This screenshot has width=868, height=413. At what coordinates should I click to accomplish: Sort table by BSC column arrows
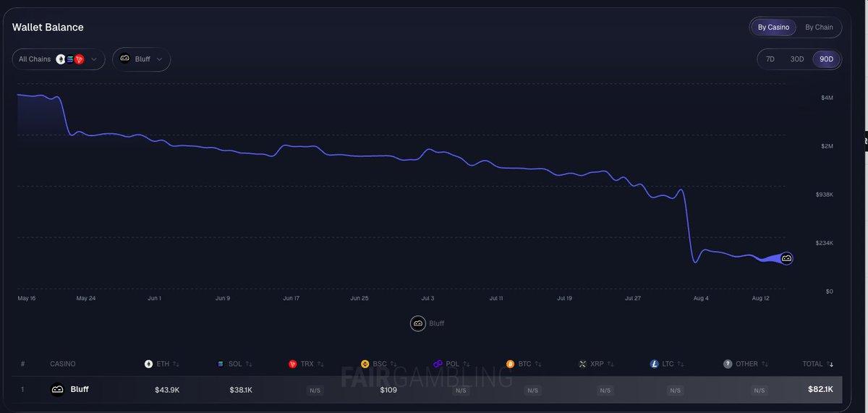coord(393,364)
